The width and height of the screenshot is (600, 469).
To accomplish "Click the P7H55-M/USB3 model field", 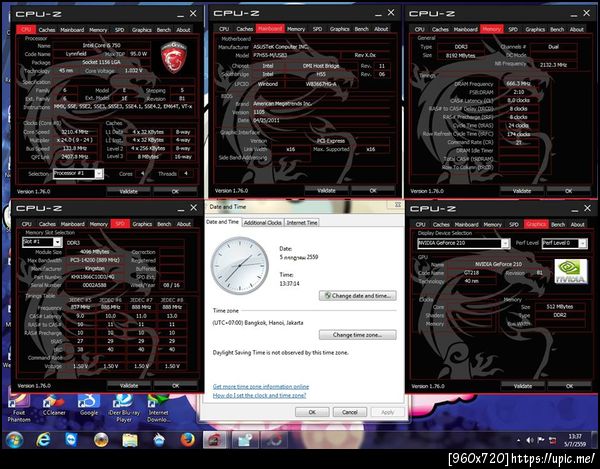I will click(295, 55).
